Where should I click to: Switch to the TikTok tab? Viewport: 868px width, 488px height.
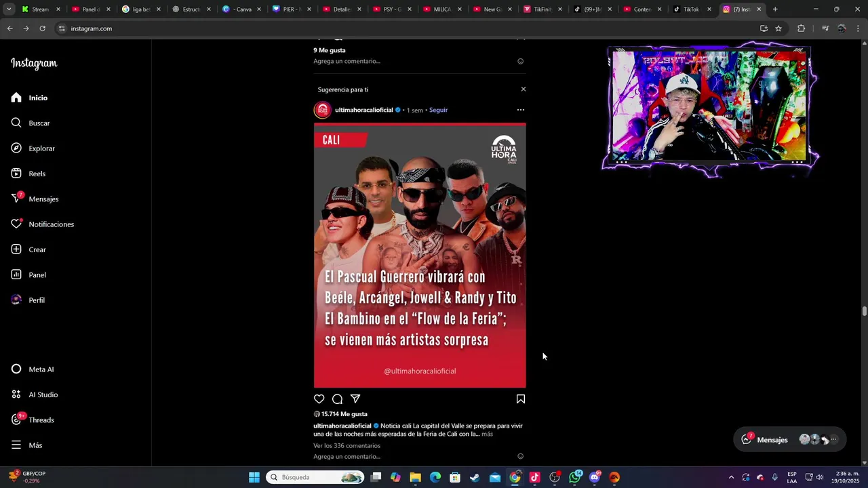[x=692, y=9]
